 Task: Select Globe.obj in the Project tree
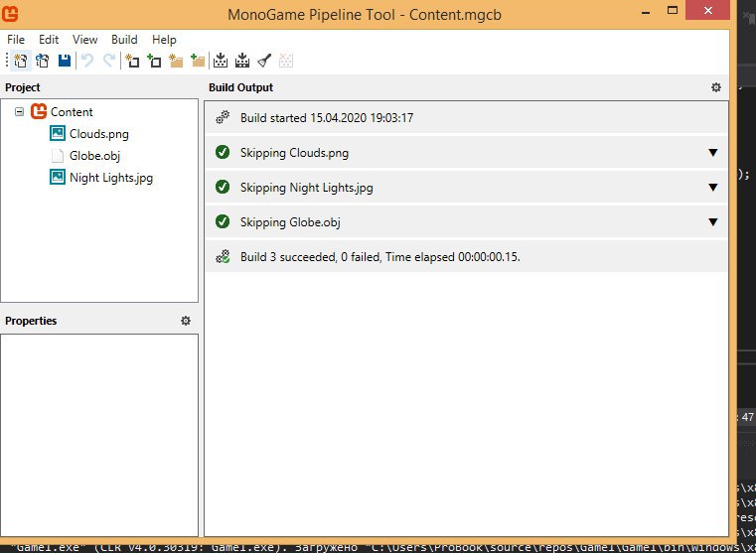94,156
